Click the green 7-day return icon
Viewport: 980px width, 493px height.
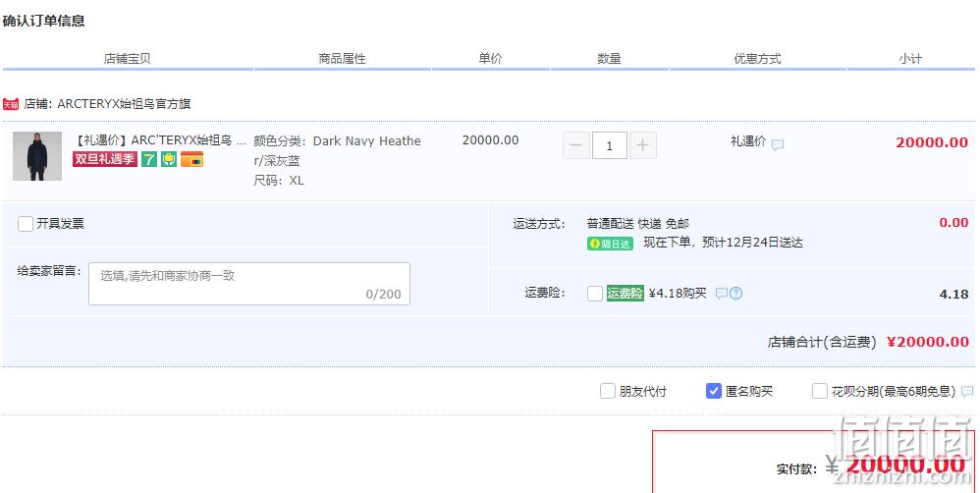point(148,159)
